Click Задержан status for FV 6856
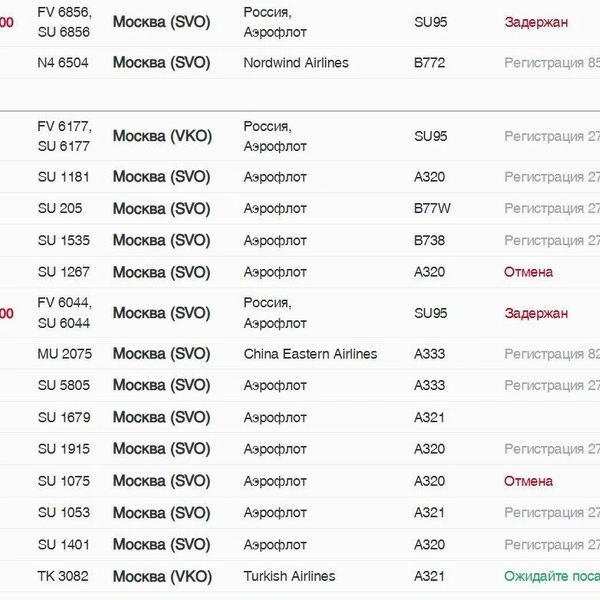600x600 pixels. click(536, 22)
